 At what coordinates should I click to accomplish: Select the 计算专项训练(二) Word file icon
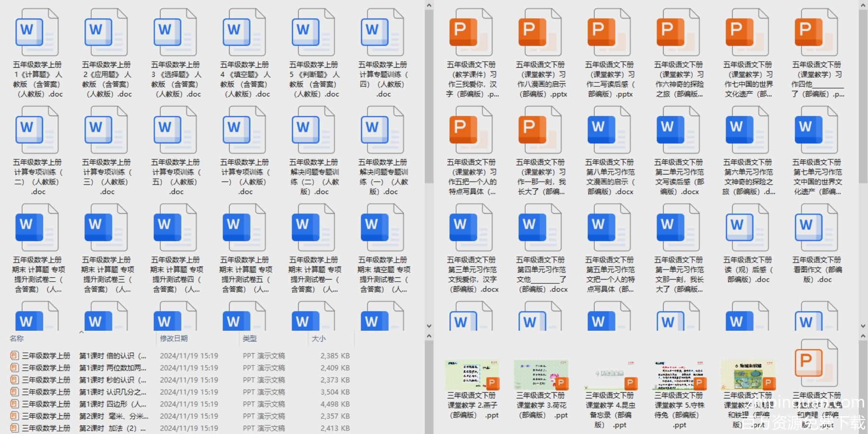coord(37,130)
